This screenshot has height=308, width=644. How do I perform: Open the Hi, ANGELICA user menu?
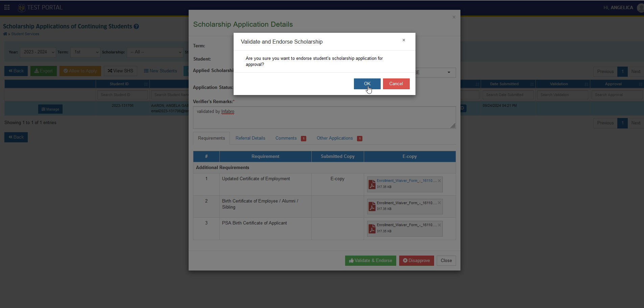(618, 7)
